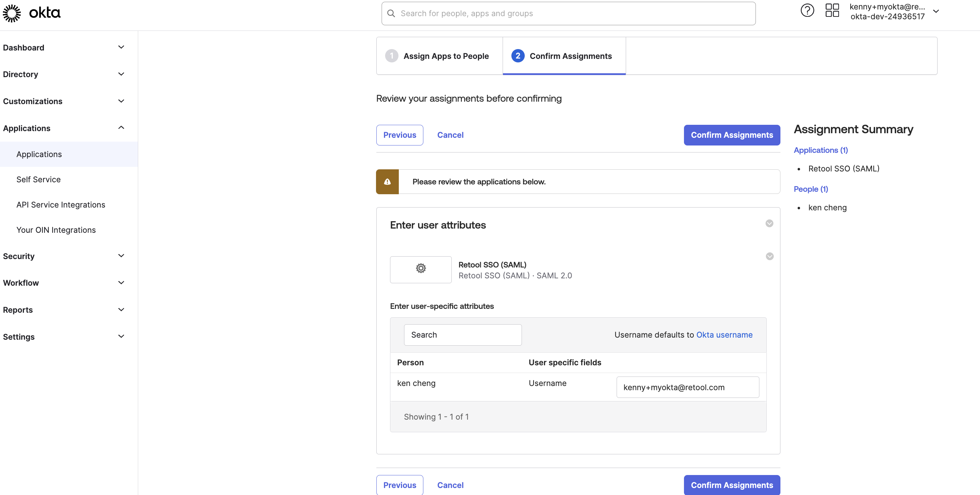
Task: Open the account dropdown arrow
Action: (936, 12)
